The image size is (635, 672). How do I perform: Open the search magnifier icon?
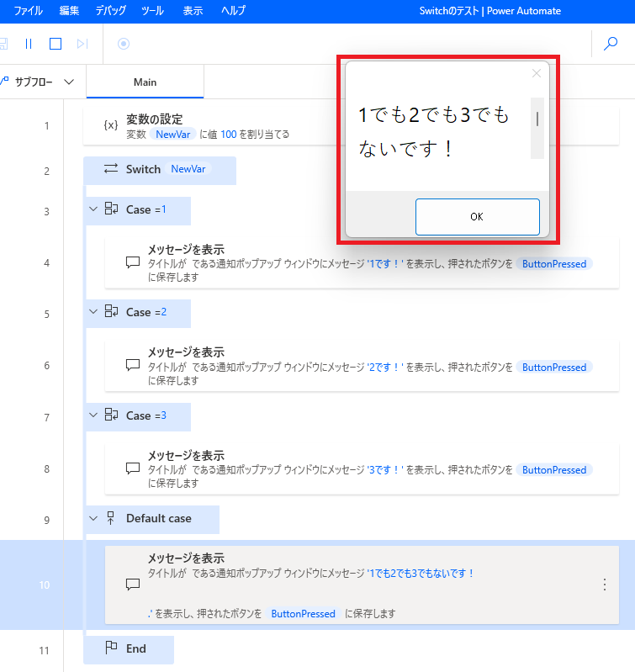tap(611, 44)
